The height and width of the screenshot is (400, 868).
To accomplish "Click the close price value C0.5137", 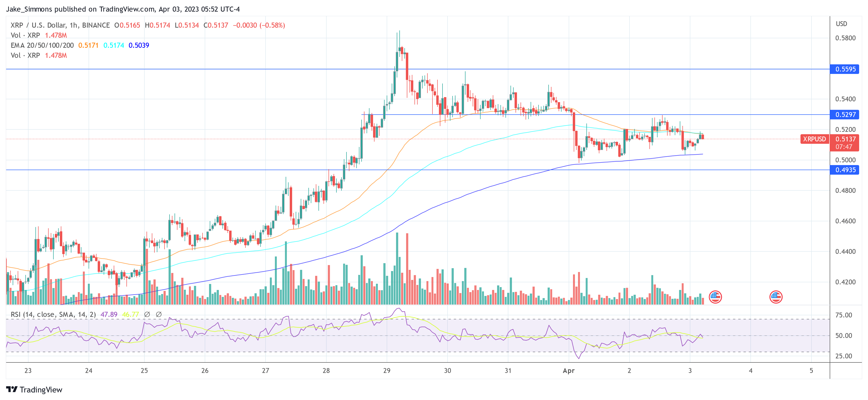I will (x=216, y=25).
